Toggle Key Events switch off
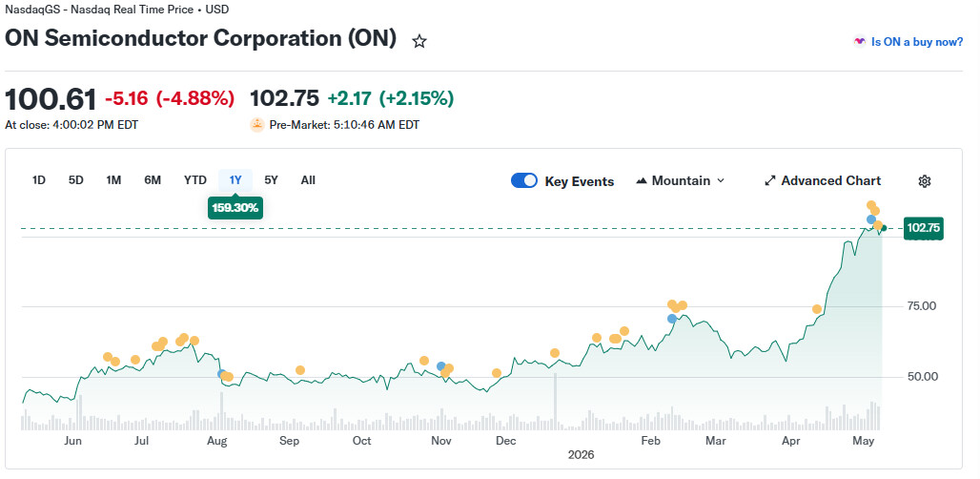 (x=523, y=180)
